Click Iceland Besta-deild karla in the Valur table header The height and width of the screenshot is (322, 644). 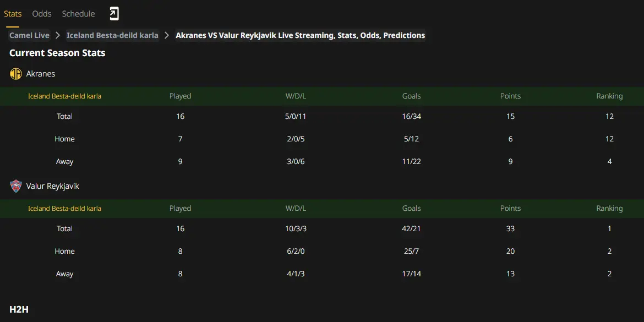64,208
